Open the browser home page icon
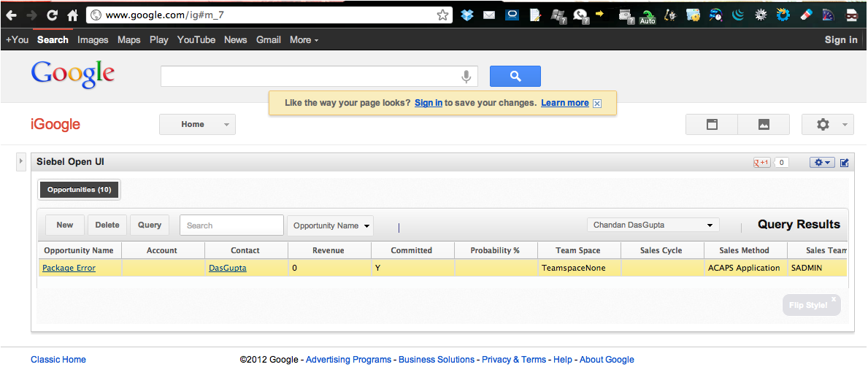This screenshot has width=868, height=367. [72, 15]
